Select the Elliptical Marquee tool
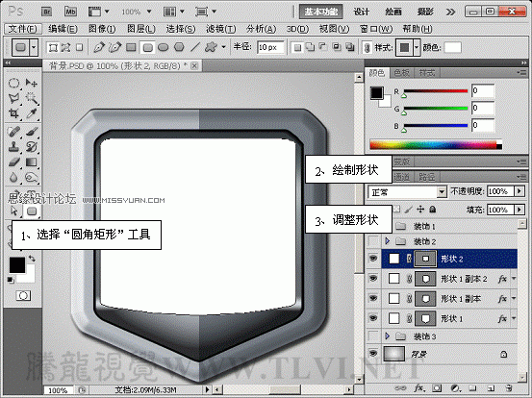This screenshot has height=398, width=532. pyautogui.click(x=13, y=83)
